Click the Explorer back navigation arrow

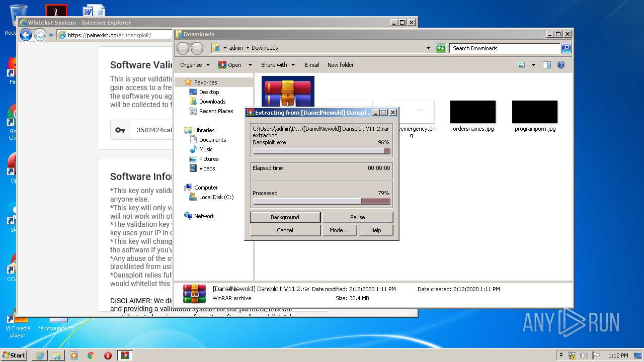[183, 48]
